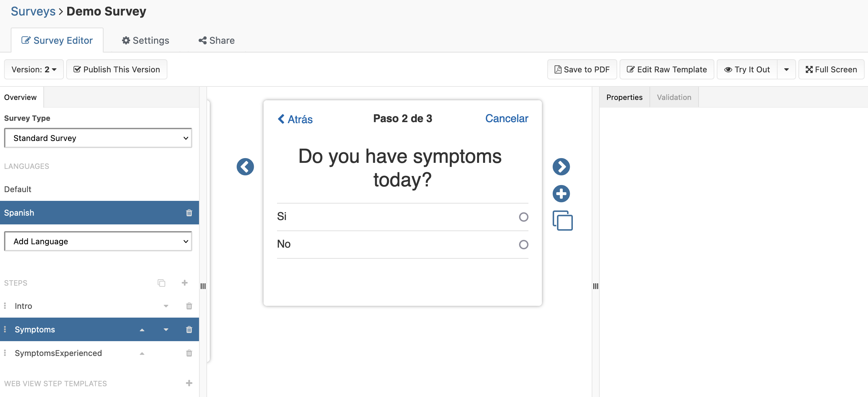Click the previous step arrow icon
Viewport: 868px width, 397px height.
pyautogui.click(x=245, y=167)
